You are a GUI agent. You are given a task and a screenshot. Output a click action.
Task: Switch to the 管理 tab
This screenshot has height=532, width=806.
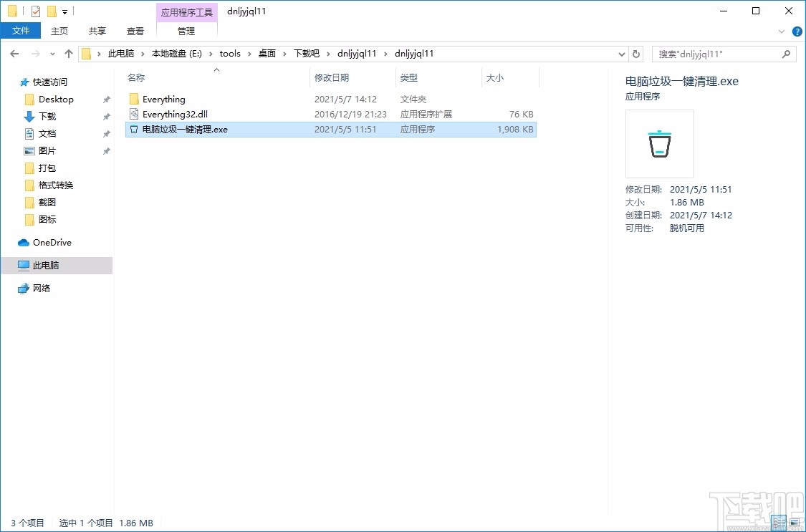click(x=186, y=31)
